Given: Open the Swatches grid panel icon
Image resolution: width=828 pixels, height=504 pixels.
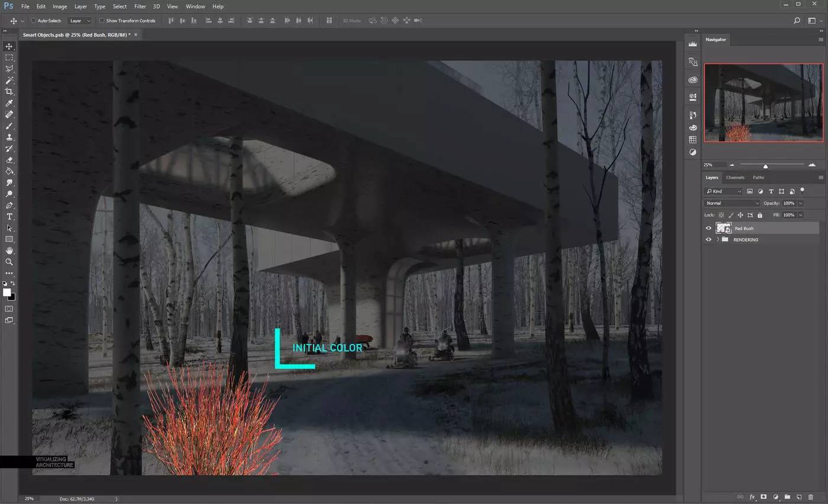Looking at the screenshot, I should (x=693, y=139).
